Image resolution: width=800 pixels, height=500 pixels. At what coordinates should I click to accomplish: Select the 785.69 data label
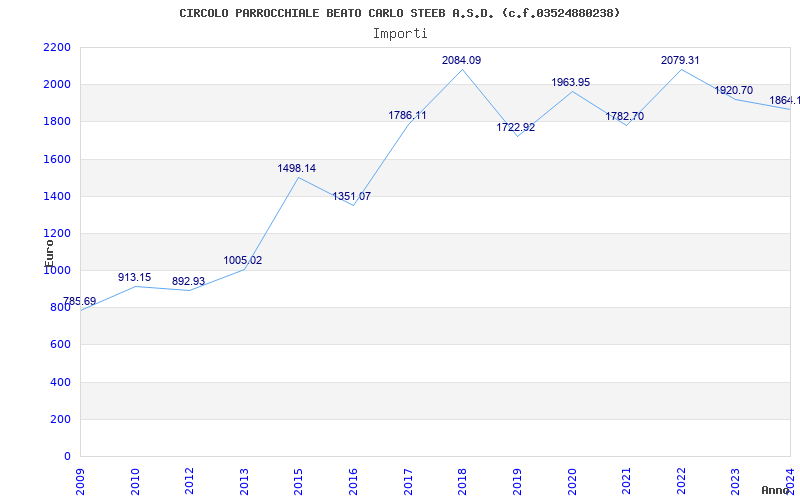coord(80,301)
